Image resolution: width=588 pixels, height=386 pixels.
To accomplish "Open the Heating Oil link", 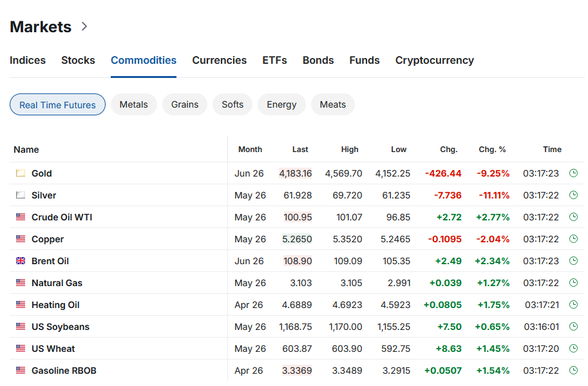I will (x=55, y=305).
